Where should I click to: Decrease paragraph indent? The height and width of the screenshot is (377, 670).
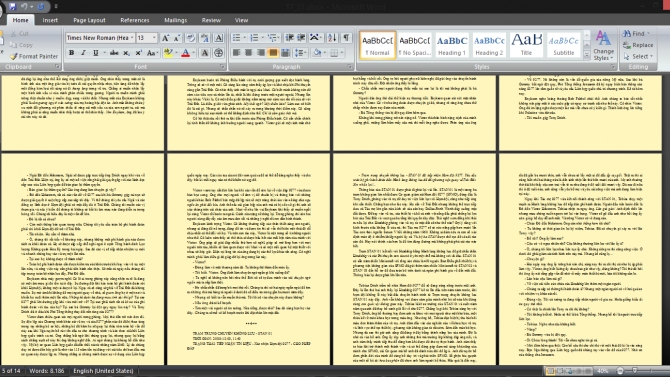[289, 38]
